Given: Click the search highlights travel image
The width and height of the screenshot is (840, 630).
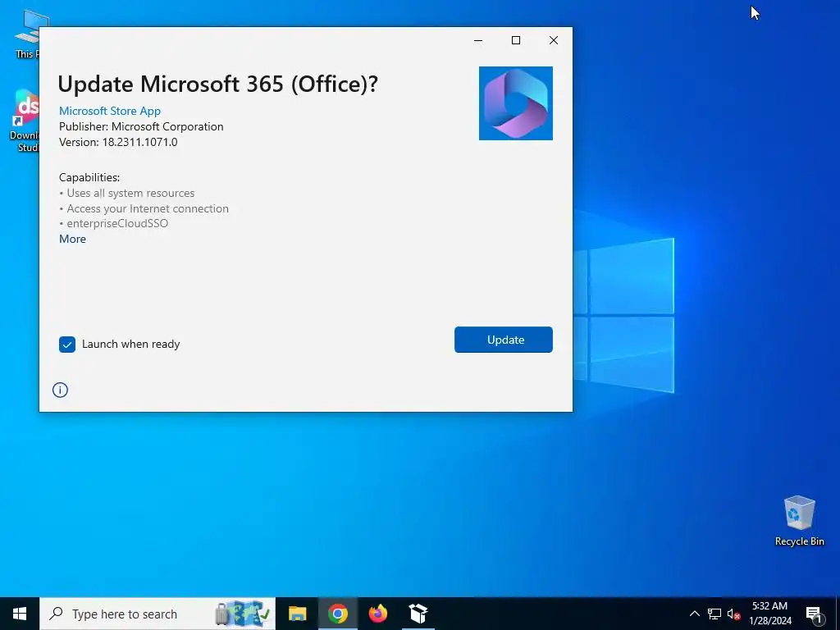Looking at the screenshot, I should (243, 614).
